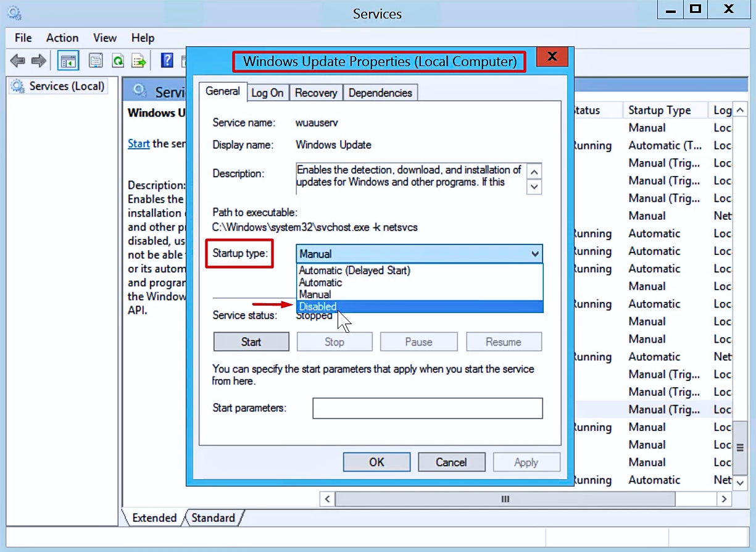This screenshot has width=756, height=552.
Task: Open the Help menu
Action: [x=143, y=38]
